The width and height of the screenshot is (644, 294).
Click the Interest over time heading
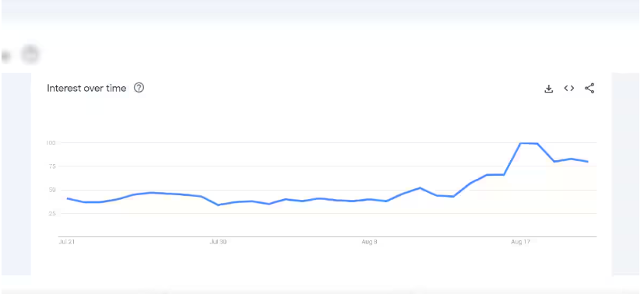(x=86, y=88)
